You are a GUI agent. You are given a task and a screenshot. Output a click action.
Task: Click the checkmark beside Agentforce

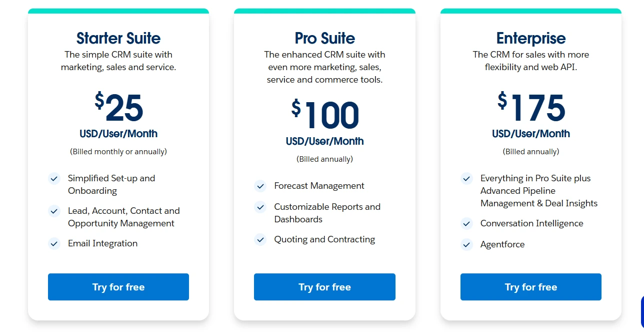(466, 245)
